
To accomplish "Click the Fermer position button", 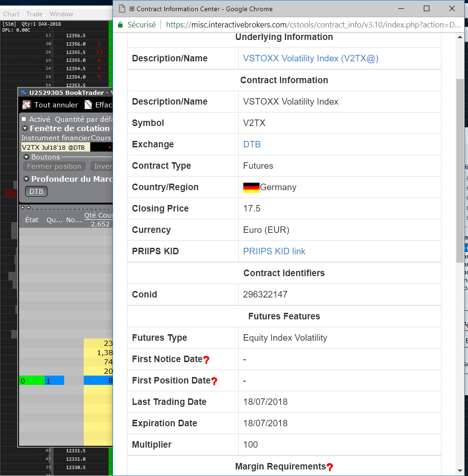I will click(x=54, y=166).
